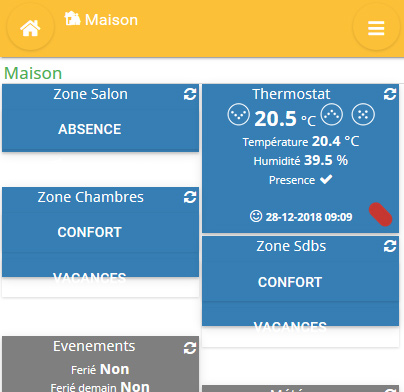Select CONFORT mode in Zone Chambres
Screen dimensions: 404x392
click(90, 232)
